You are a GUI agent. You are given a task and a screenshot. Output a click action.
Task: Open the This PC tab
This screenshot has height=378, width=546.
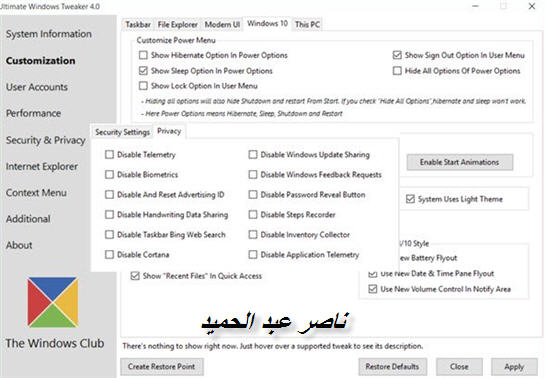pos(307,25)
